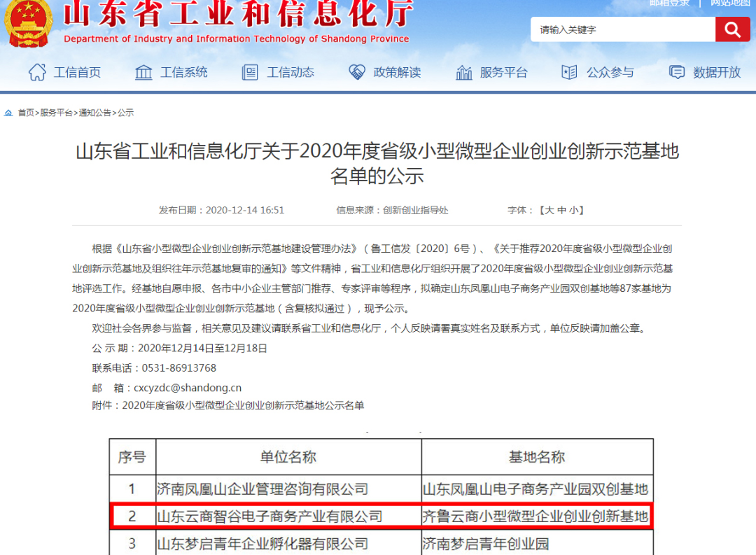Screen dimensions: 756x555
Task: Go to 首页 in the breadcrumb
Action: (x=26, y=113)
